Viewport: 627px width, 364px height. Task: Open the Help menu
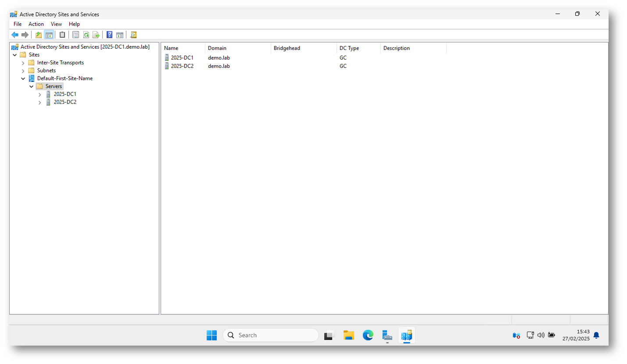click(75, 24)
